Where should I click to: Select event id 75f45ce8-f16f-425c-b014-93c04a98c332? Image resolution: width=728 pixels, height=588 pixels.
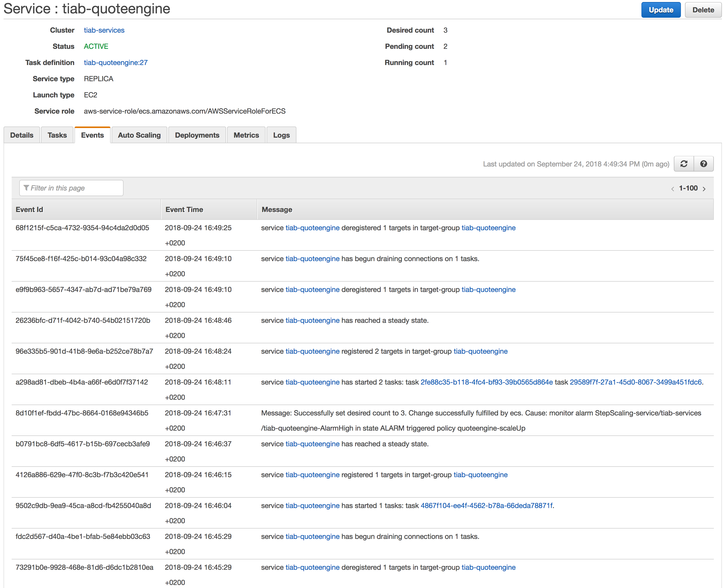tap(81, 259)
